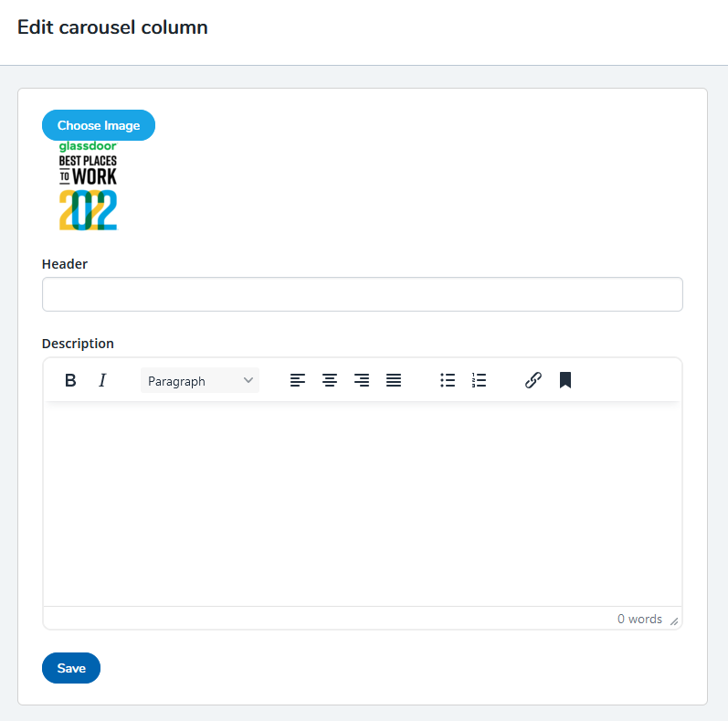Click the editor resize handle corner
728x721 pixels.
point(674,621)
